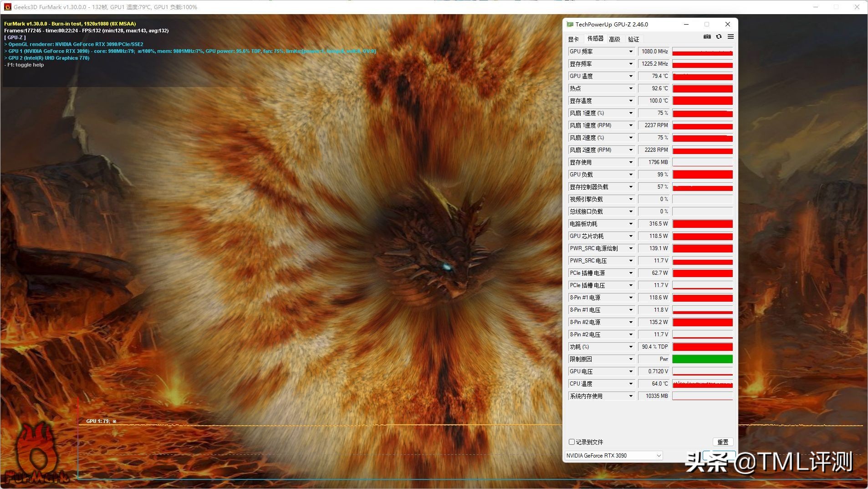The image size is (868, 489).
Task: Open the GPU 芯片功耗 dropdown
Action: point(631,236)
